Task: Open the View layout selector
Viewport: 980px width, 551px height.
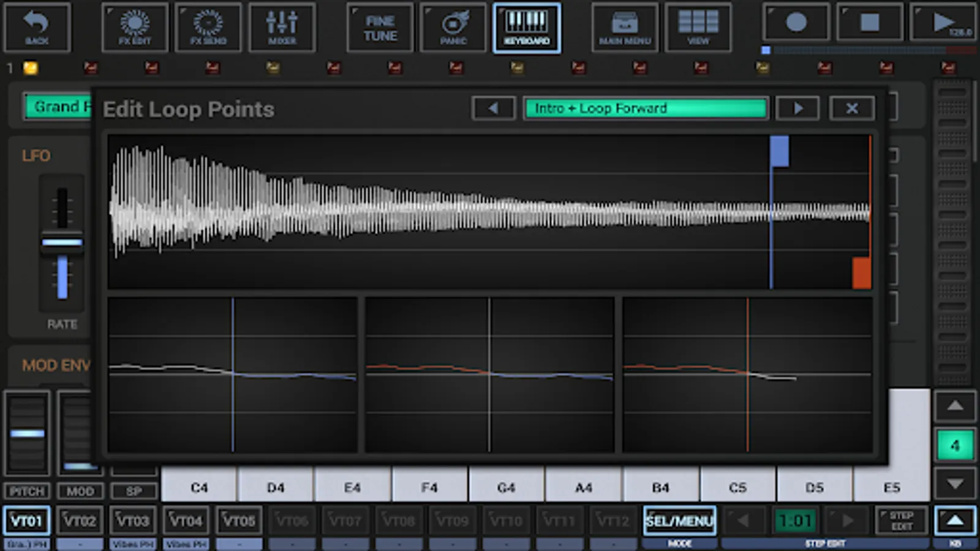Action: (x=698, y=28)
